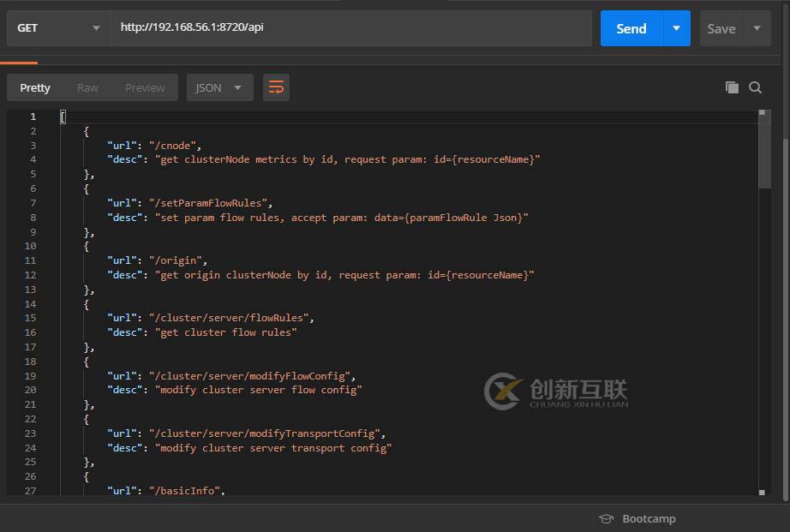This screenshot has height=532, width=790.
Task: Select the "/cluster/server/modifyFlowConfig" value
Action: pyautogui.click(x=249, y=376)
